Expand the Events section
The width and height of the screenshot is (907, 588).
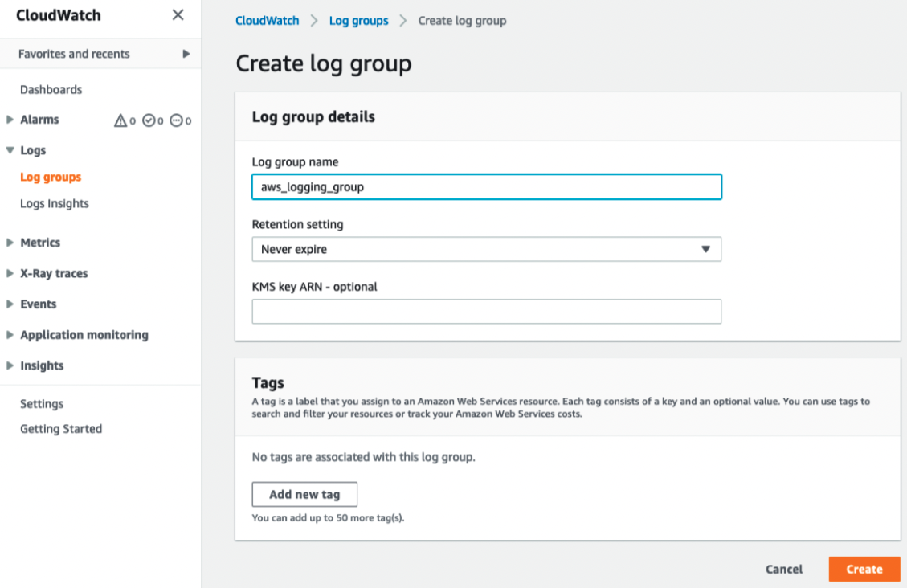click(10, 304)
